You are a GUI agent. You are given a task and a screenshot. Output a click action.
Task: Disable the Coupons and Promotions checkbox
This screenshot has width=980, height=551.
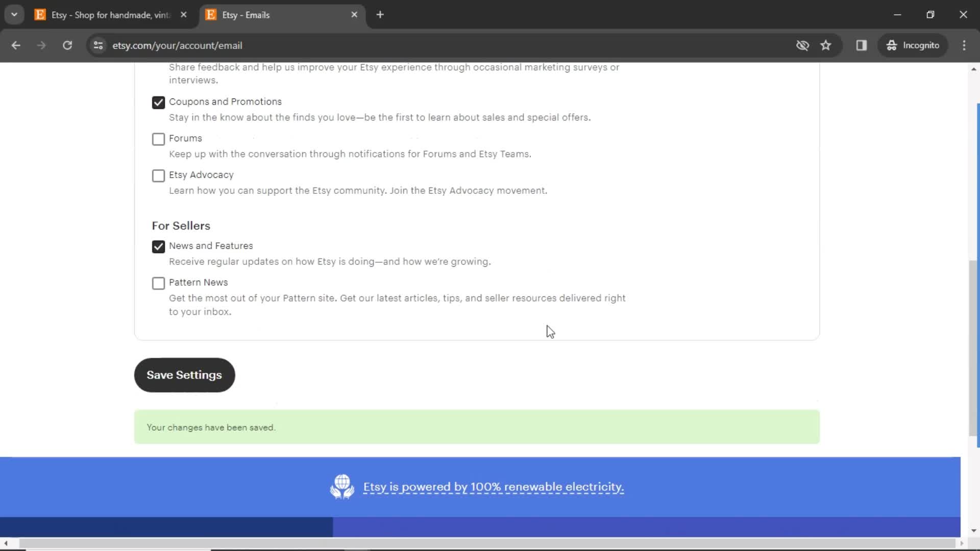tap(158, 102)
